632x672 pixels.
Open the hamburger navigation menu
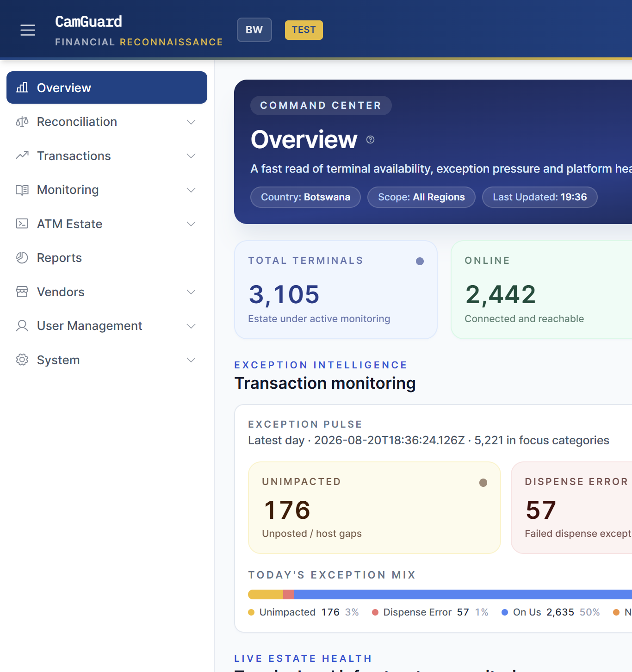point(28,30)
